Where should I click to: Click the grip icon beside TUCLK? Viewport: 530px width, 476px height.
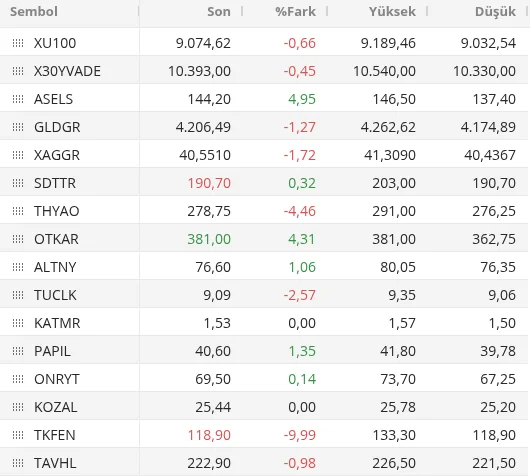tap(18, 295)
